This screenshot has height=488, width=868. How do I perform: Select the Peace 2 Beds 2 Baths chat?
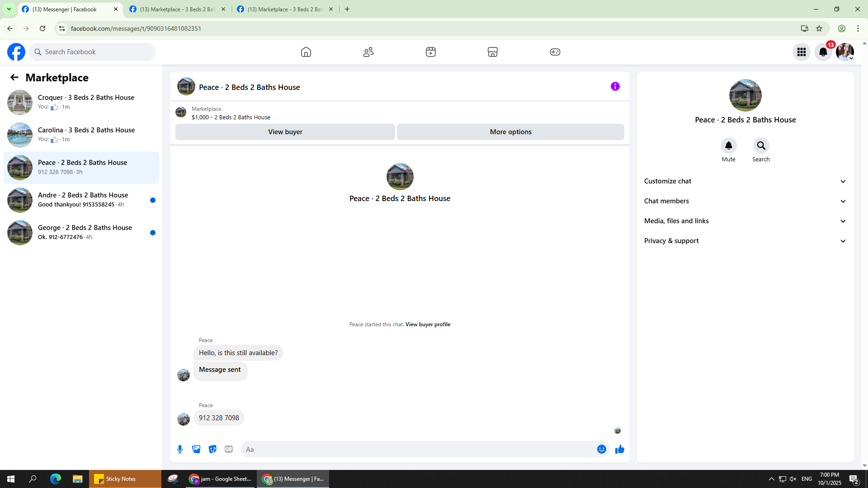pyautogui.click(x=81, y=167)
